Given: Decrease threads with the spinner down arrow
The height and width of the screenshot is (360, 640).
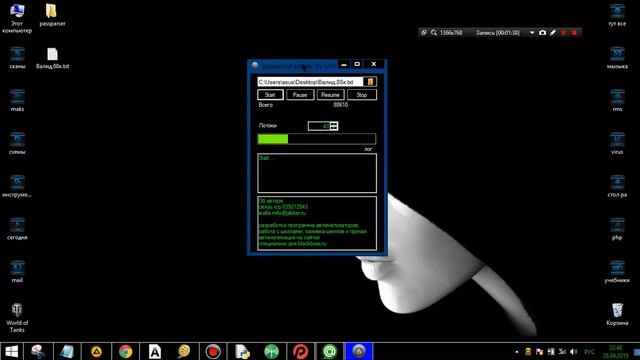Looking at the screenshot, I should tap(334, 129).
